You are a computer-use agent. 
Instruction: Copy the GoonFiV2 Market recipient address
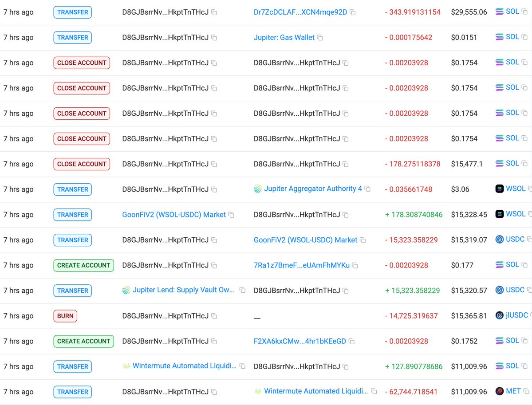[x=363, y=240]
